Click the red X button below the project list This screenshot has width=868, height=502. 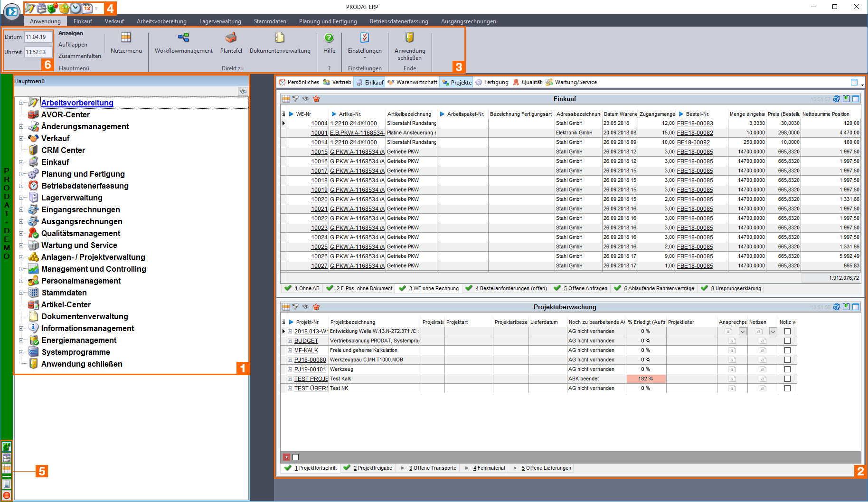(x=286, y=457)
